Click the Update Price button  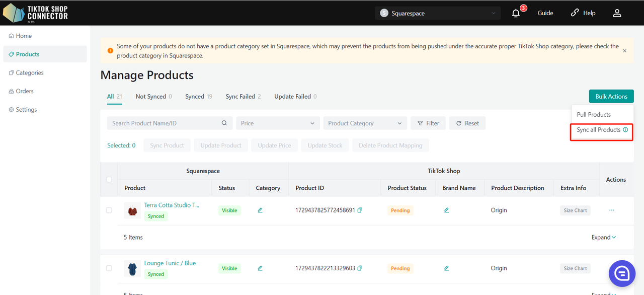click(x=275, y=145)
